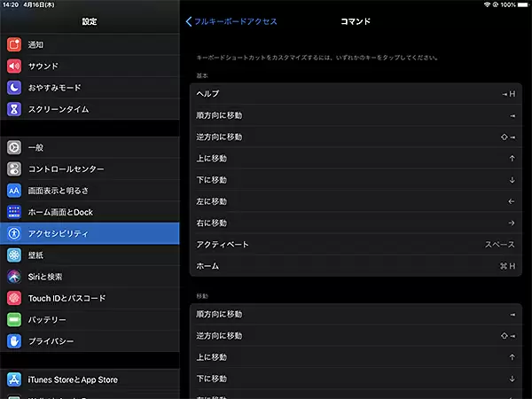Select プライバシー settings row

point(90,341)
